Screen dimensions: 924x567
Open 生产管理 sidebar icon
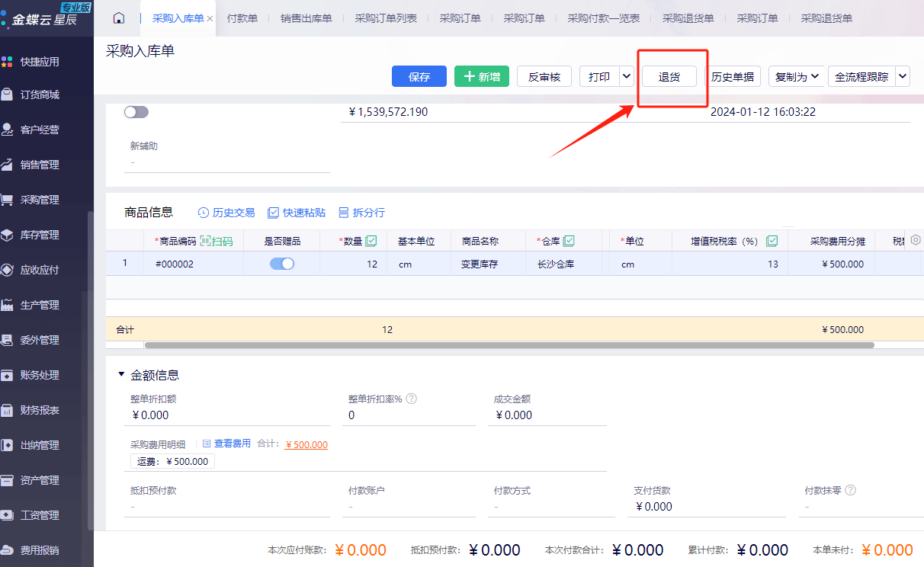pyautogui.click(x=7, y=305)
